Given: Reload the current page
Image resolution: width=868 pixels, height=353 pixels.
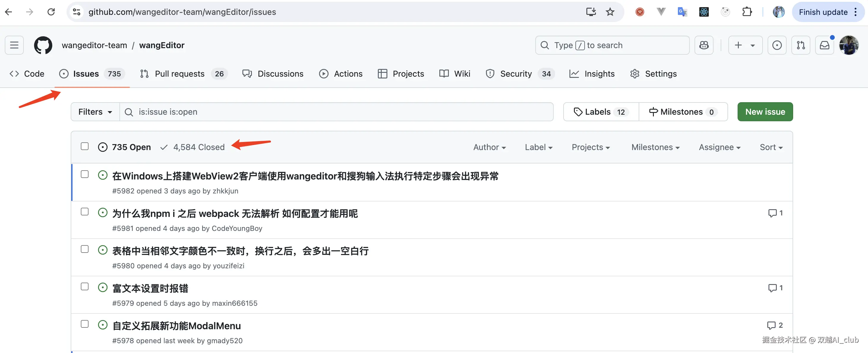Looking at the screenshot, I should click(x=51, y=12).
